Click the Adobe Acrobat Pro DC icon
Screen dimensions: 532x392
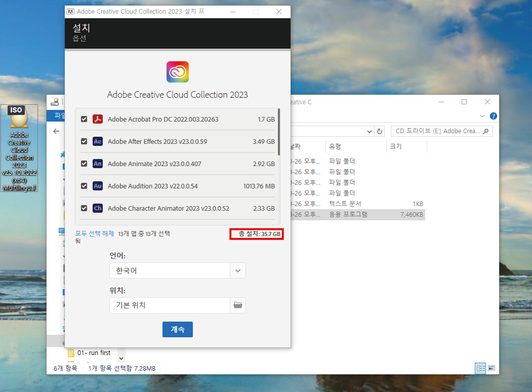point(98,119)
